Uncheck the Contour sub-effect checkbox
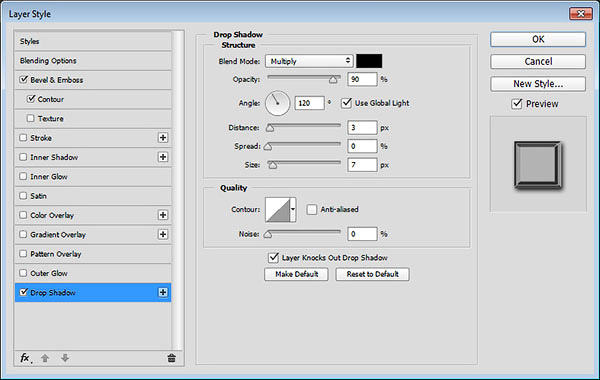Viewport: 600px width, 380px height. (31, 99)
